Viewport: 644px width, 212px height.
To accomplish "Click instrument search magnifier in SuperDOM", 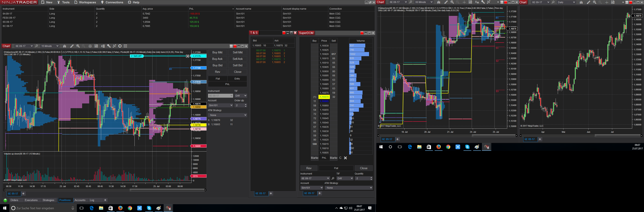I will [333, 178].
